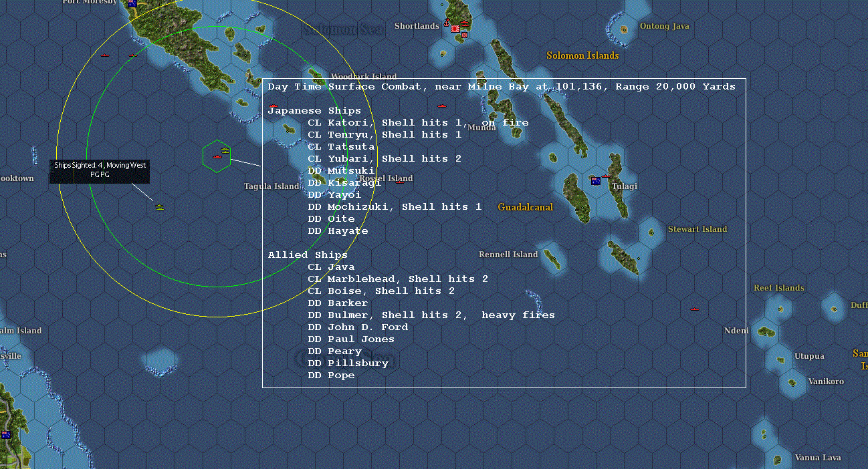This screenshot has height=469, width=868.
Task: Click the DD Barker line
Action: [338, 303]
